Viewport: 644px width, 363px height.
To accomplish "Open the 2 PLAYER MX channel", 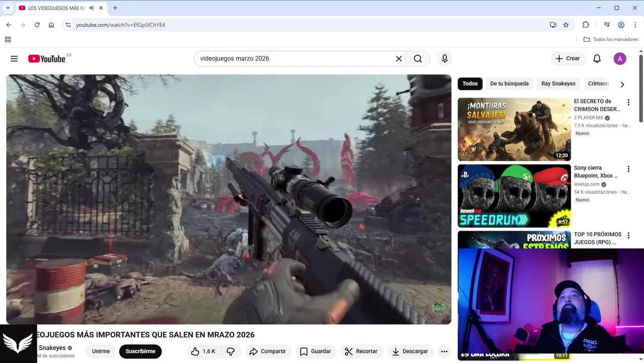I will pyautogui.click(x=589, y=118).
